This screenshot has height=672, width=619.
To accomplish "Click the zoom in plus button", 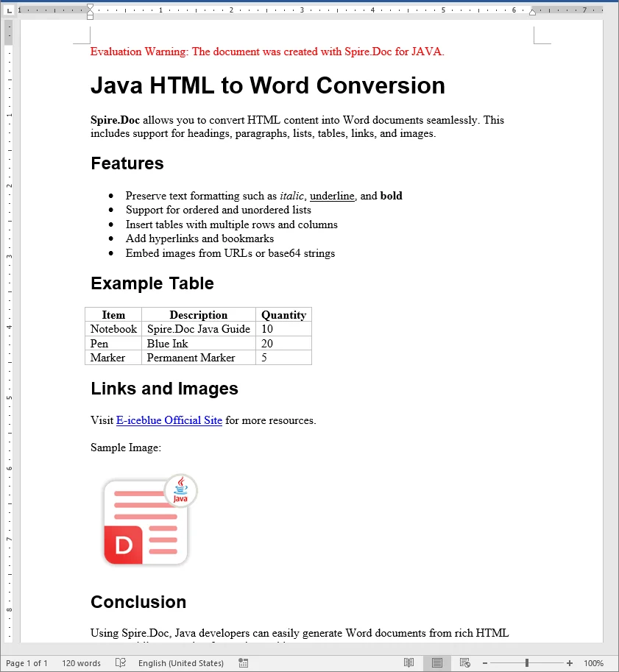I will (570, 663).
